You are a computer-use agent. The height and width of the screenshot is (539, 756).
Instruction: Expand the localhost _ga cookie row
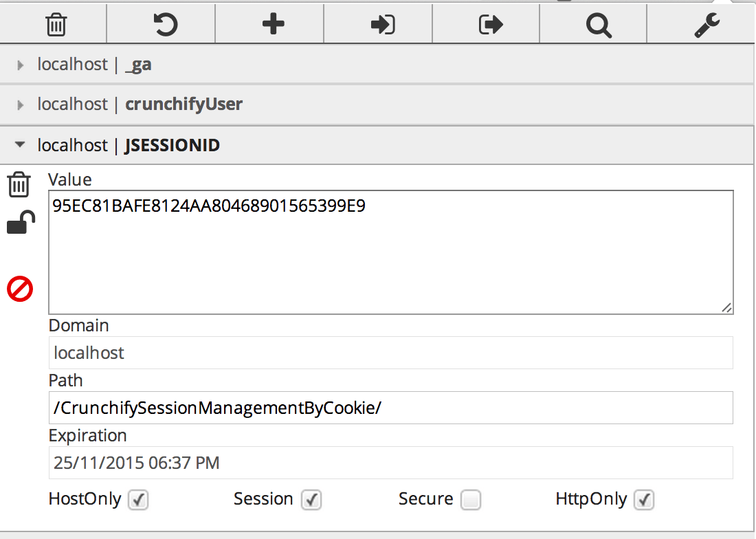click(x=94, y=65)
